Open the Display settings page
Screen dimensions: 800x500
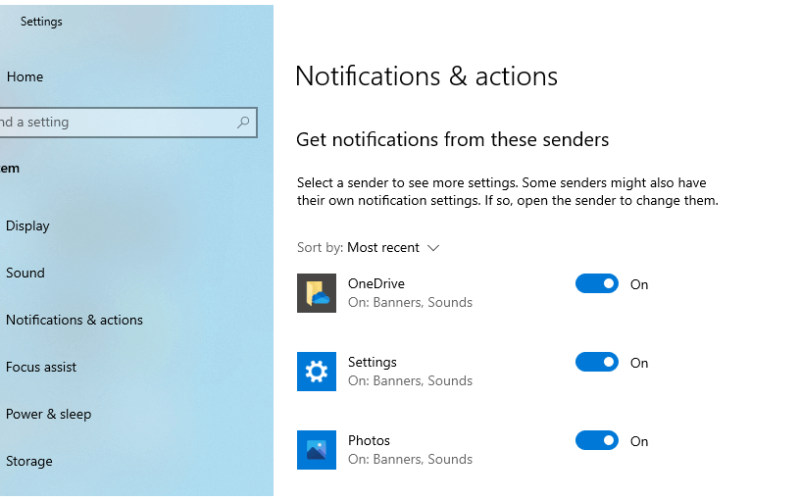coord(28,226)
